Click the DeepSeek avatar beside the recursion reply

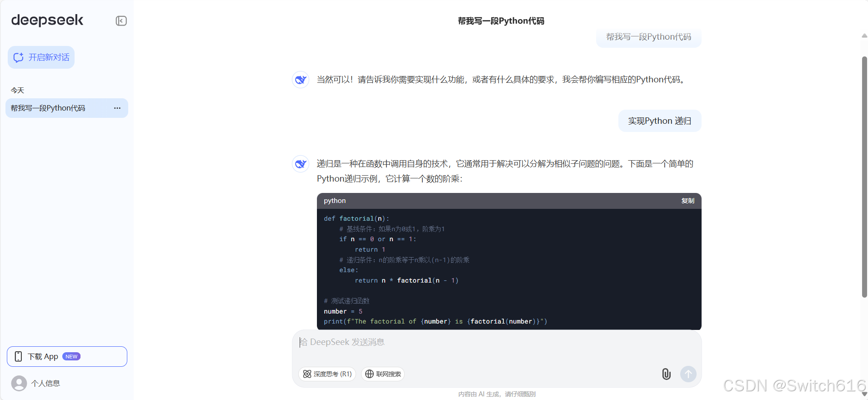[301, 164]
